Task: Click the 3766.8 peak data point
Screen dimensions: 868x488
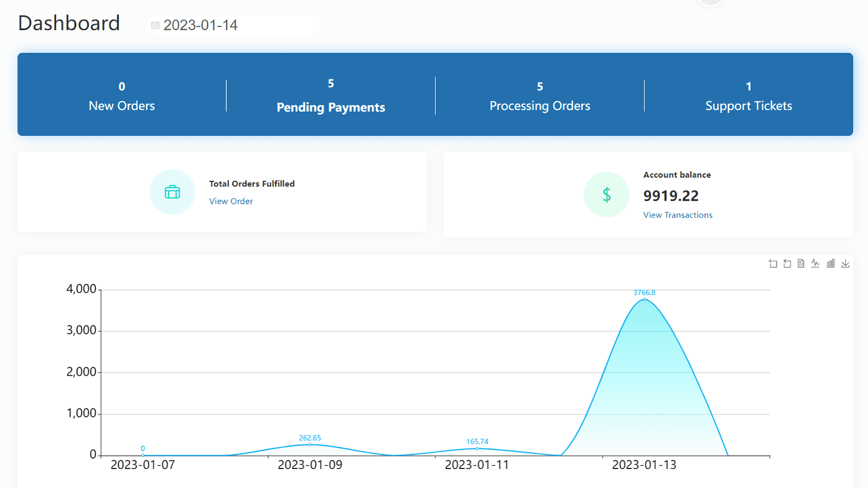Action: point(644,299)
